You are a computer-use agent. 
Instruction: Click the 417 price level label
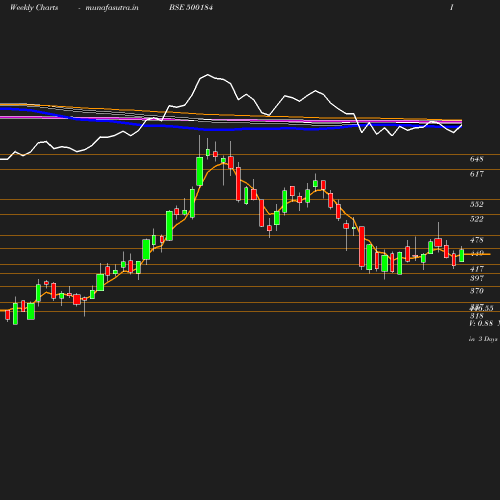click(476, 269)
